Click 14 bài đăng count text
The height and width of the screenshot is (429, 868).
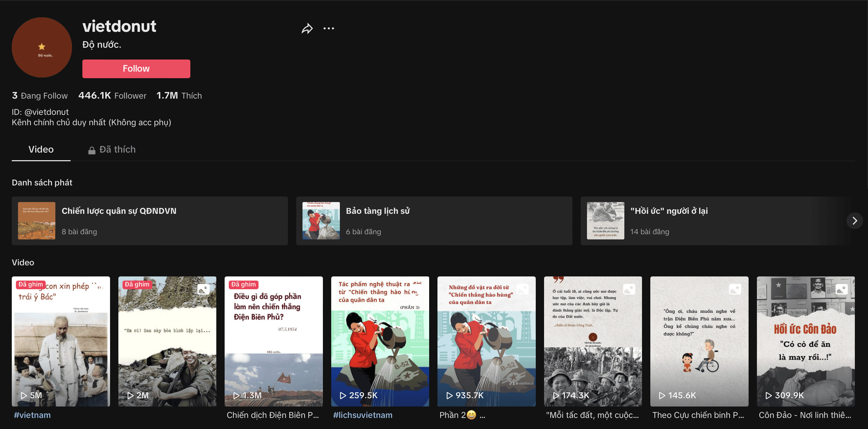click(x=650, y=232)
